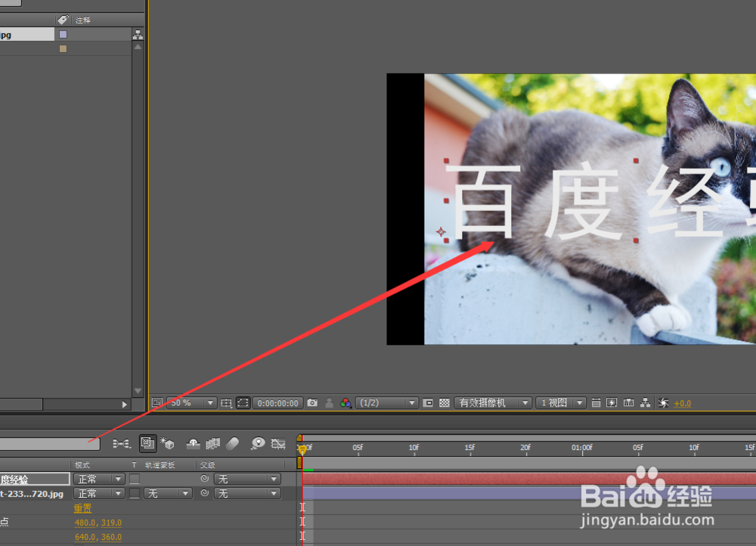This screenshot has width=756, height=546.
Task: Open parent 无 dropdown for jpg layer
Action: 247,493
